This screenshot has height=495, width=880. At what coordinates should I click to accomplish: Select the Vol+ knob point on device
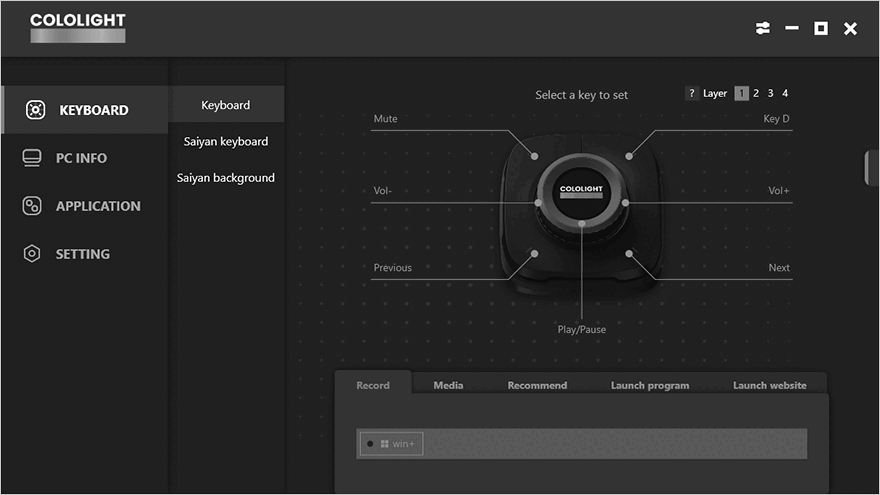625,203
